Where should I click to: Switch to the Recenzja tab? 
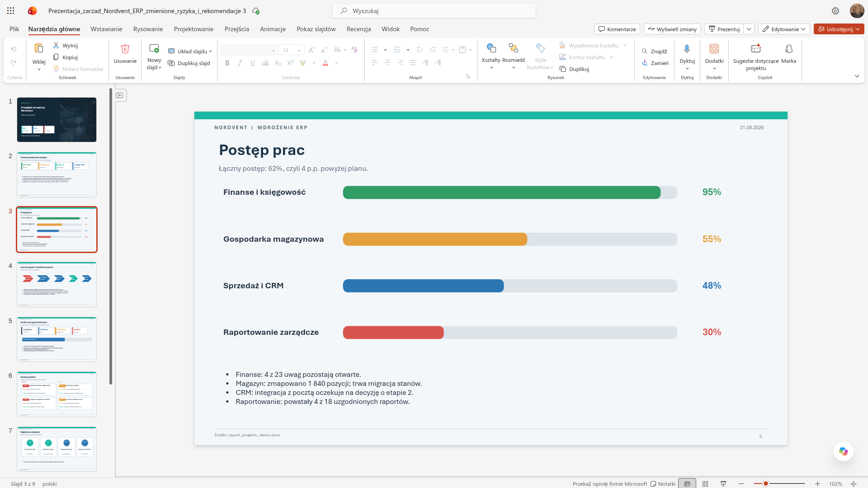click(x=359, y=29)
